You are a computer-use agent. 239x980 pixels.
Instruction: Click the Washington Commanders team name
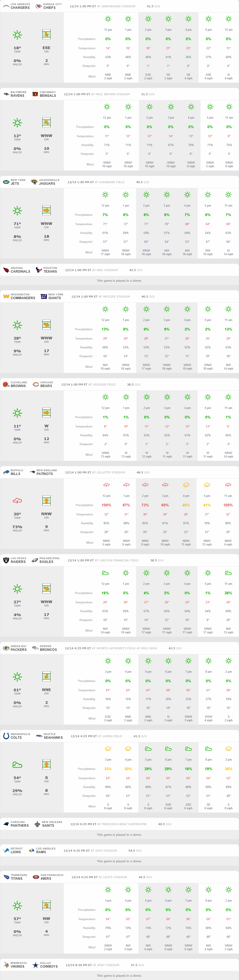23,298
